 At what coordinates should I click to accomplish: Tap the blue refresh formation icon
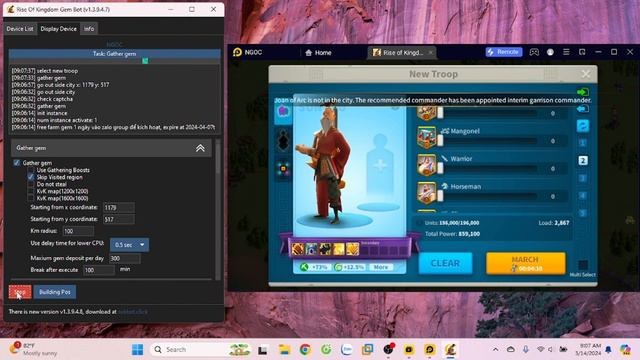point(582,126)
